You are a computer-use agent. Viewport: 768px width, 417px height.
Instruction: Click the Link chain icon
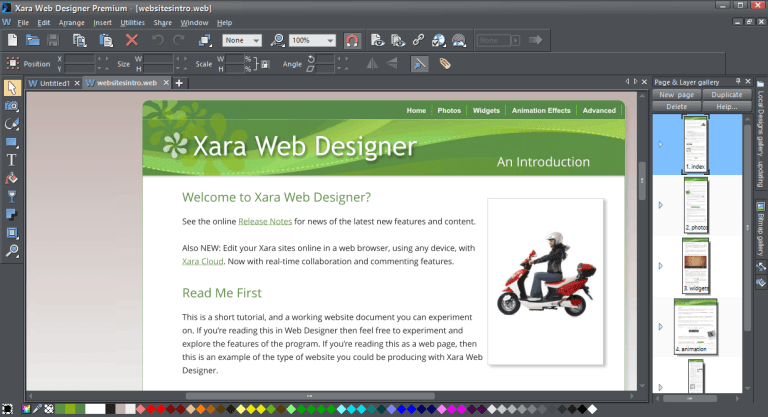pos(418,40)
